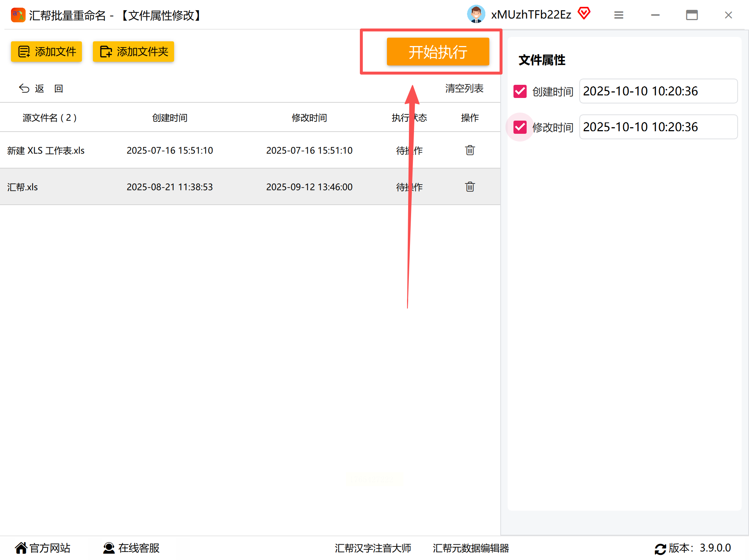Open the 官方网站 link

coord(43,548)
